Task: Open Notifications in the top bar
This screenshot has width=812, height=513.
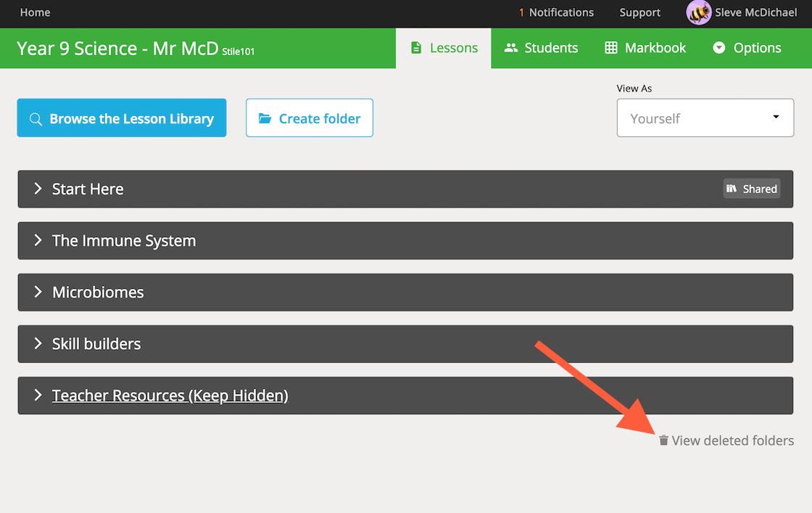Action: coord(561,12)
